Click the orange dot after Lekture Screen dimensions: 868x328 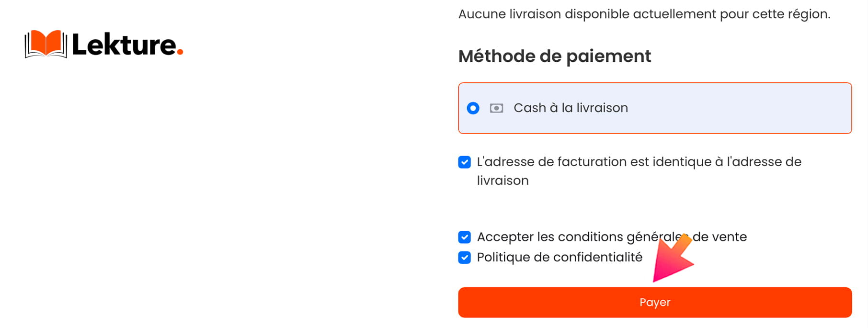point(180,52)
